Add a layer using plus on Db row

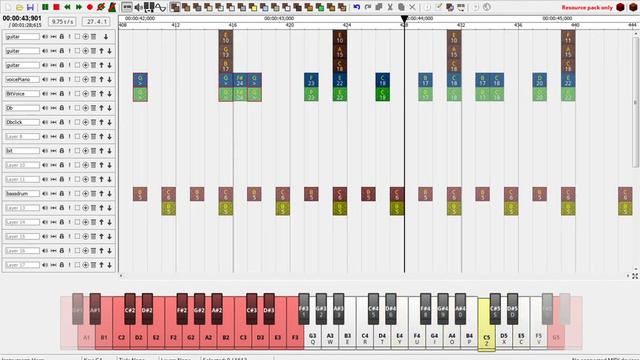[85, 108]
